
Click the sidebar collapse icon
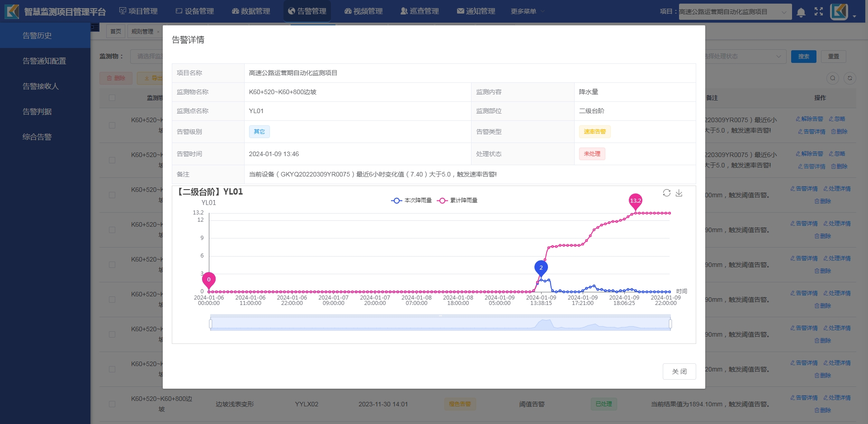(x=95, y=28)
